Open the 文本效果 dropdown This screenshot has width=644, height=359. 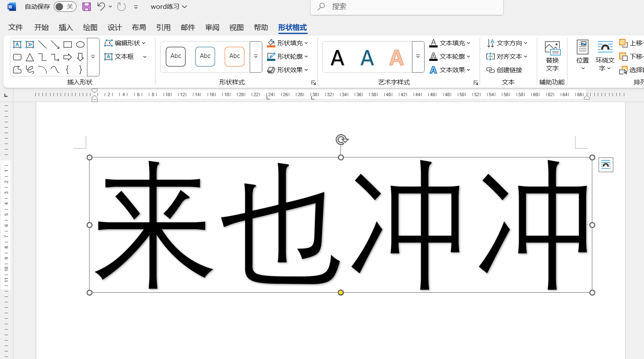450,70
